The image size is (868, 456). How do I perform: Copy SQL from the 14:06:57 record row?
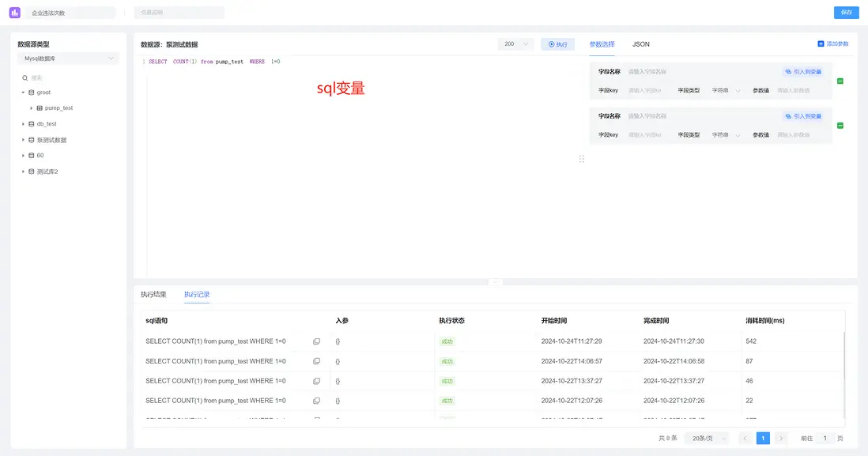(317, 361)
